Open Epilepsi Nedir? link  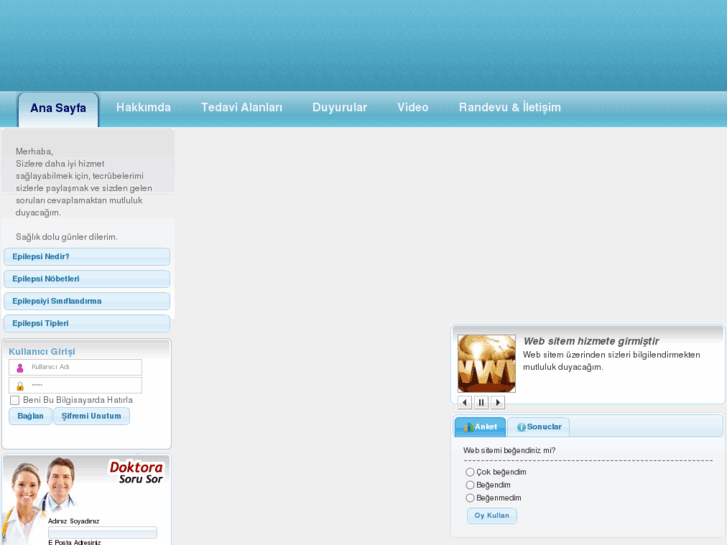tap(87, 256)
